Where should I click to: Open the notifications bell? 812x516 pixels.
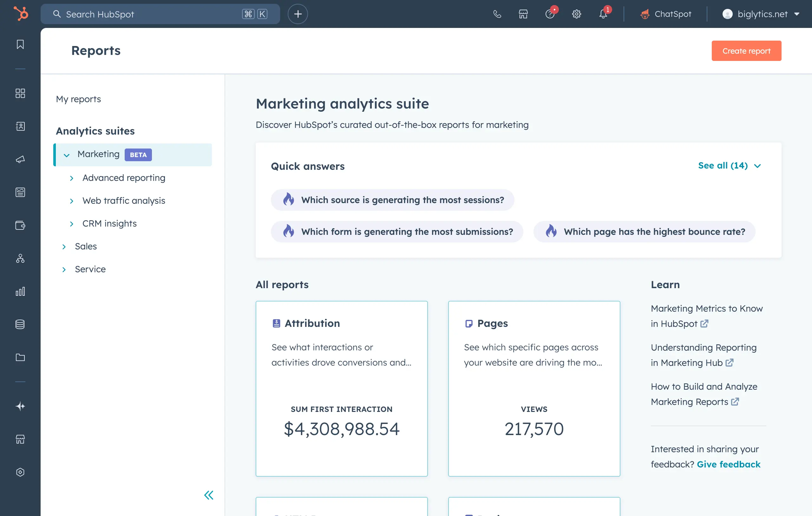point(603,14)
